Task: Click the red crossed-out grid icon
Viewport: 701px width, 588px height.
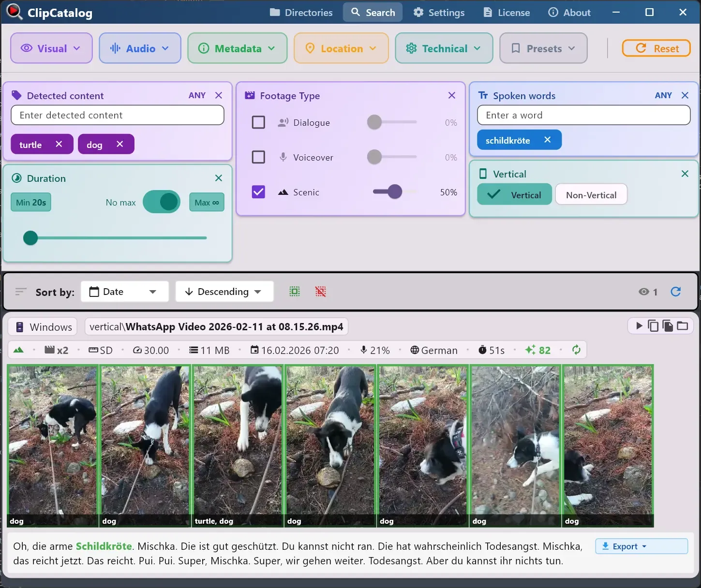Action: 320,292
